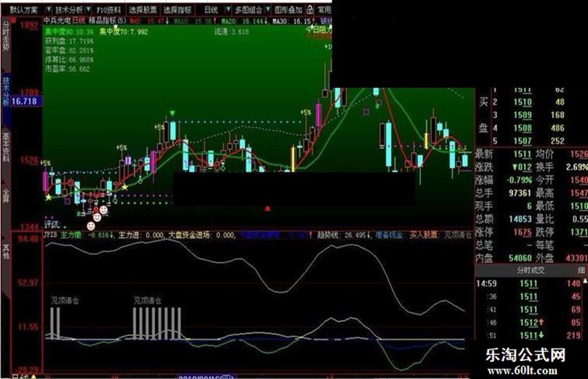This screenshot has height=379, width=588.
Task: Click the second 见顶清仓 signal label
Action: (x=147, y=301)
